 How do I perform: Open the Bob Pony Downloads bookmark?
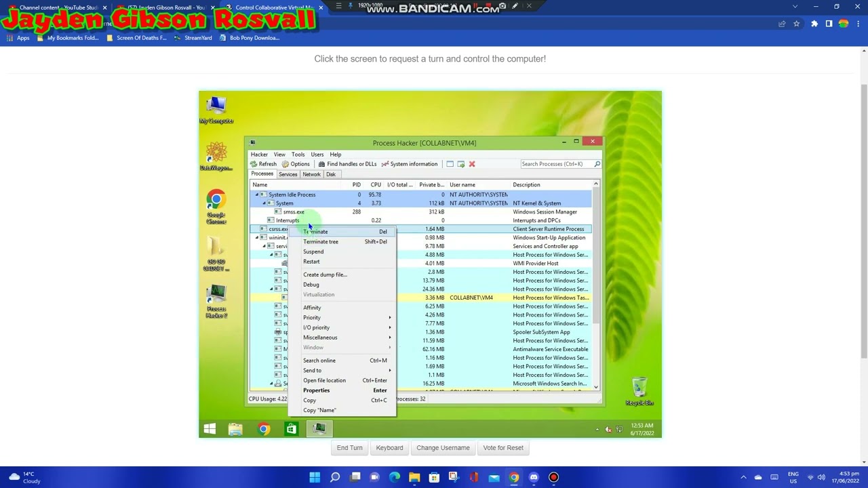[x=249, y=38]
